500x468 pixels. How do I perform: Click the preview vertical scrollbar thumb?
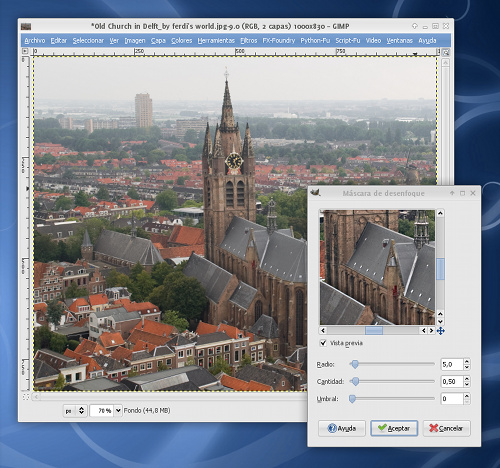(440, 269)
